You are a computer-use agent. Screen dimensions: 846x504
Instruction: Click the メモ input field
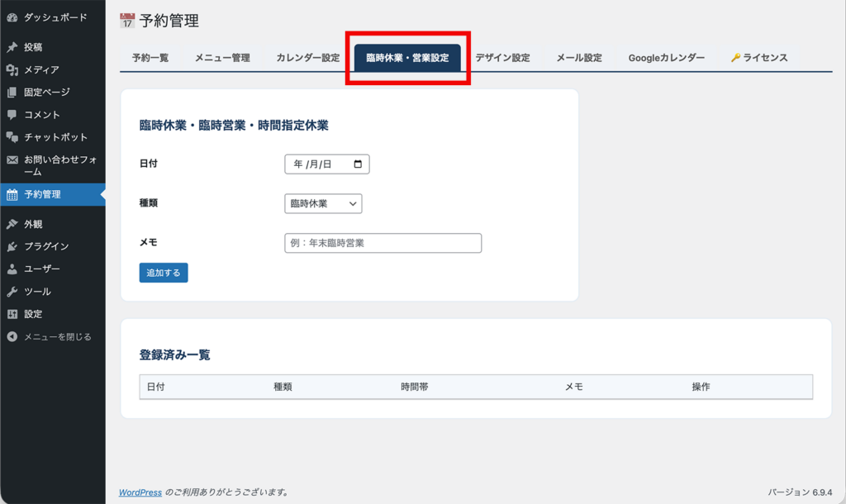tap(383, 243)
